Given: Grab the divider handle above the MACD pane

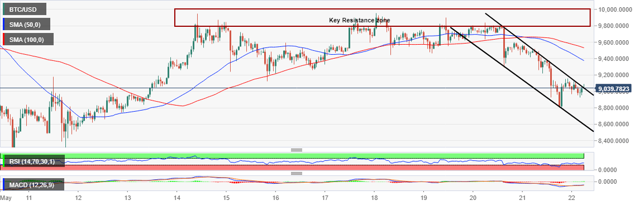Looking at the screenshot, I should pos(297,173).
